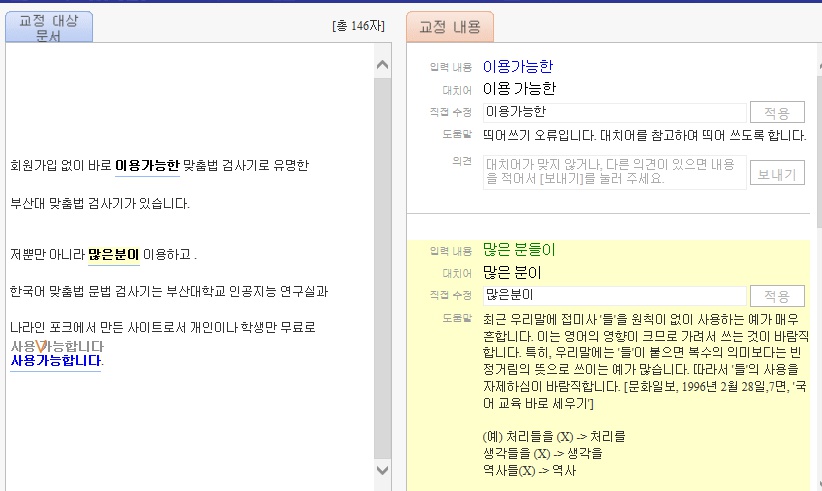822x491 pixels.
Task: Click the 대치어 suggestion 이용 가능한
Action: (519, 89)
